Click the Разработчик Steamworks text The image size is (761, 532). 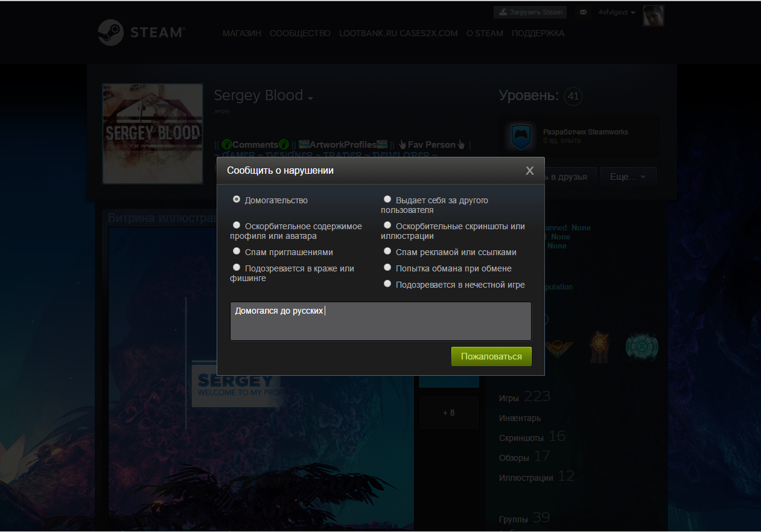coord(585,131)
